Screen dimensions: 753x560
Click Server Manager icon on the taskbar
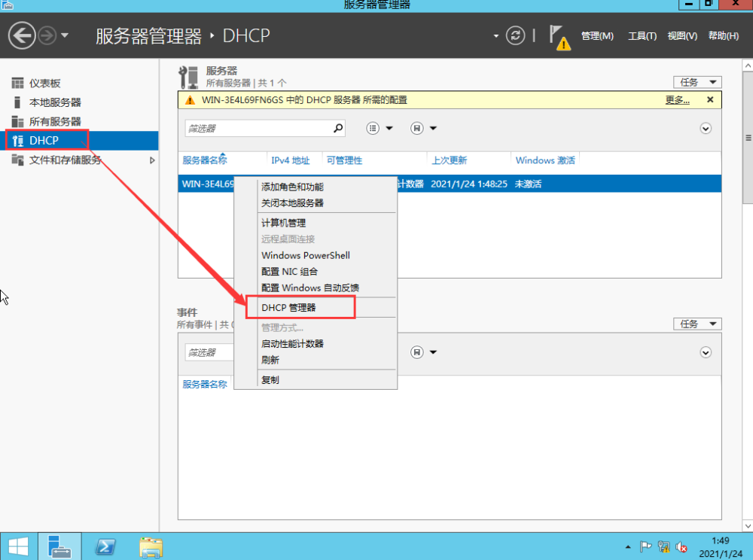59,546
